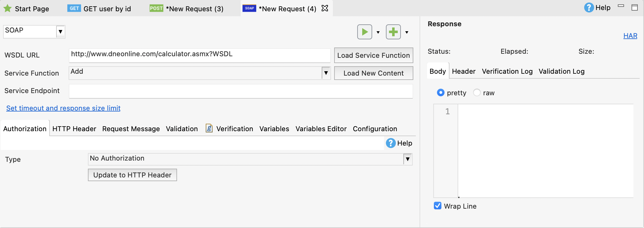Image resolution: width=644 pixels, height=228 pixels.
Task: Click the Load Service Function button
Action: tap(373, 55)
